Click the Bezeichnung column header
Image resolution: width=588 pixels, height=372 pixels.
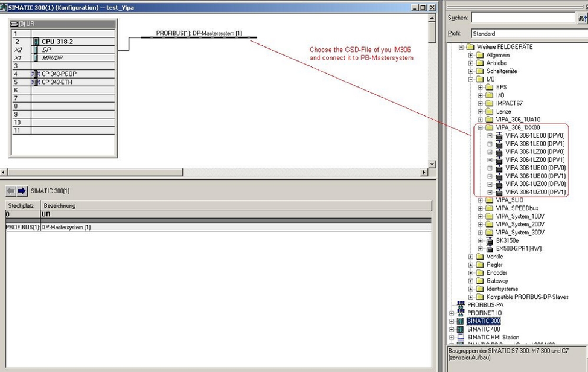click(x=236, y=205)
